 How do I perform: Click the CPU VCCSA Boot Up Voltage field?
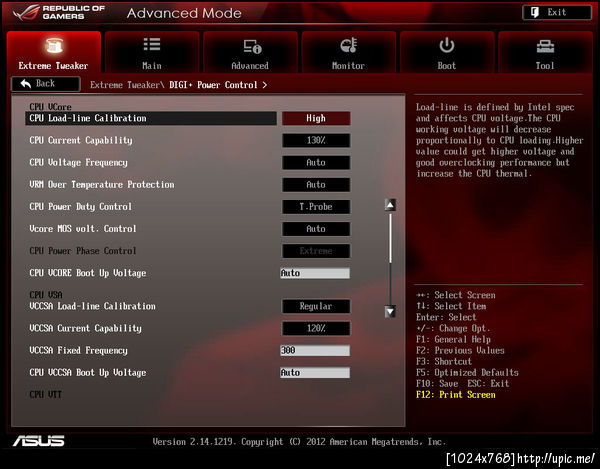pyautogui.click(x=315, y=373)
